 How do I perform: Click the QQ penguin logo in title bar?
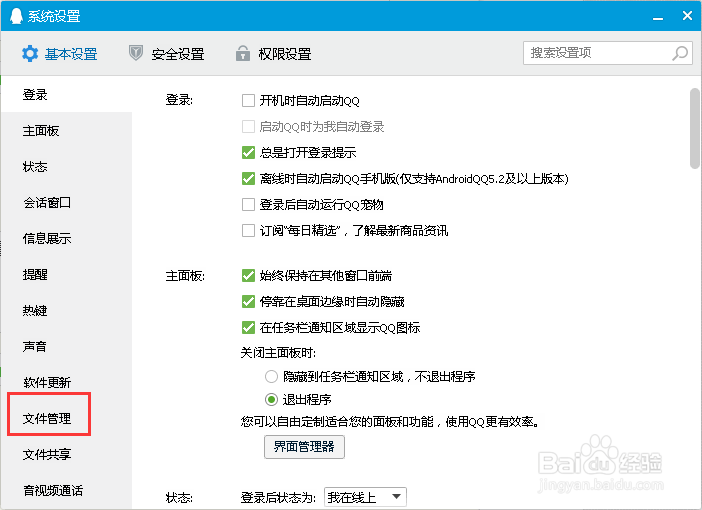[x=16, y=16]
